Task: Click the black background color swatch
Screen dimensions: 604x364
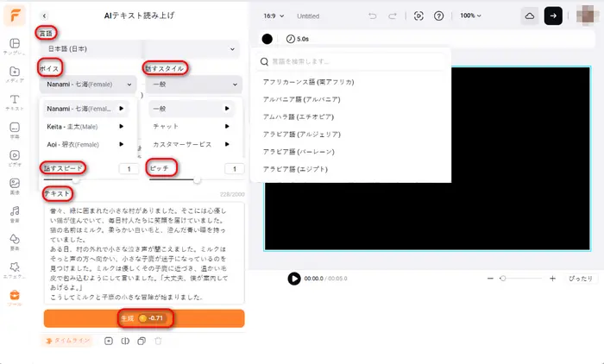Action: point(267,39)
